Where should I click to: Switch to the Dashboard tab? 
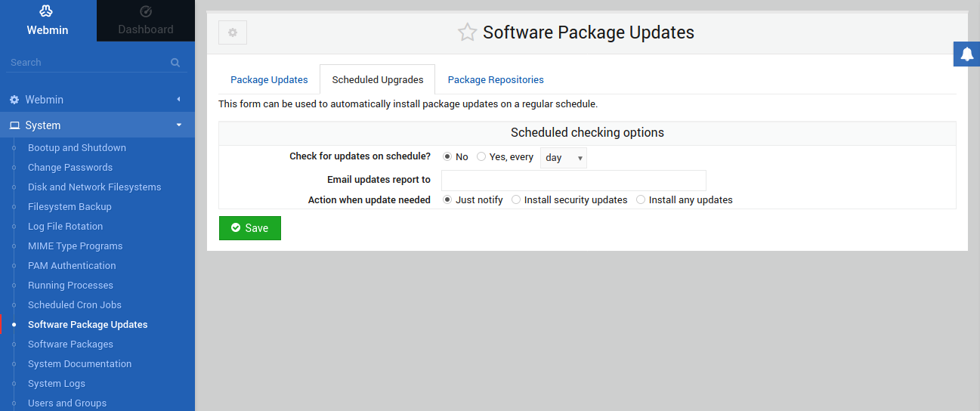pos(146,20)
